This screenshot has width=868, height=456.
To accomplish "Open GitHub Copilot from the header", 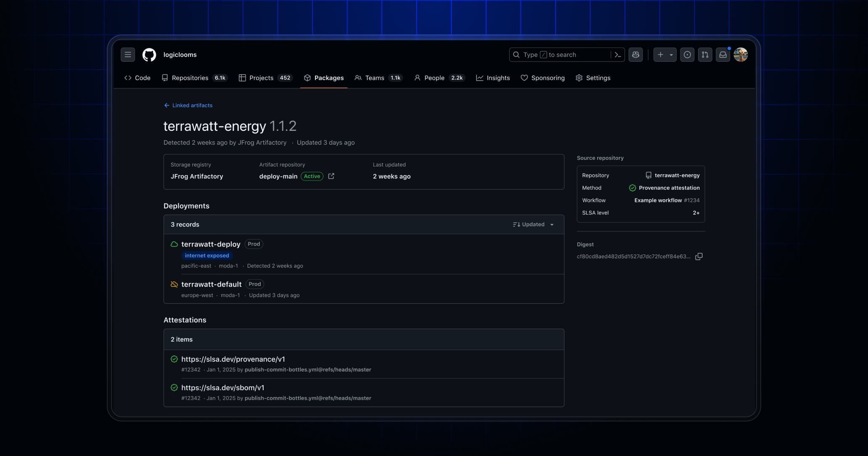I will [635, 55].
